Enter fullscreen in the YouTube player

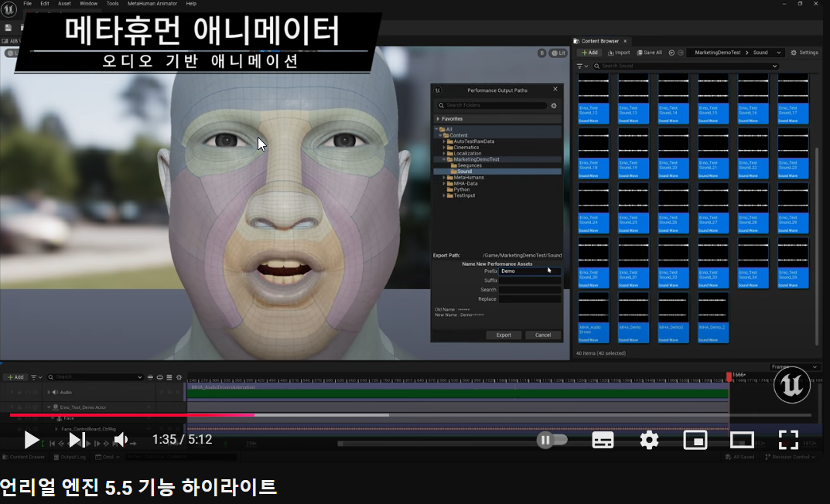tap(788, 440)
